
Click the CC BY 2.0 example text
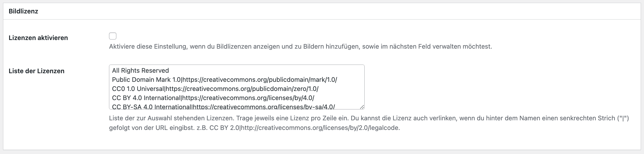click(x=224, y=128)
